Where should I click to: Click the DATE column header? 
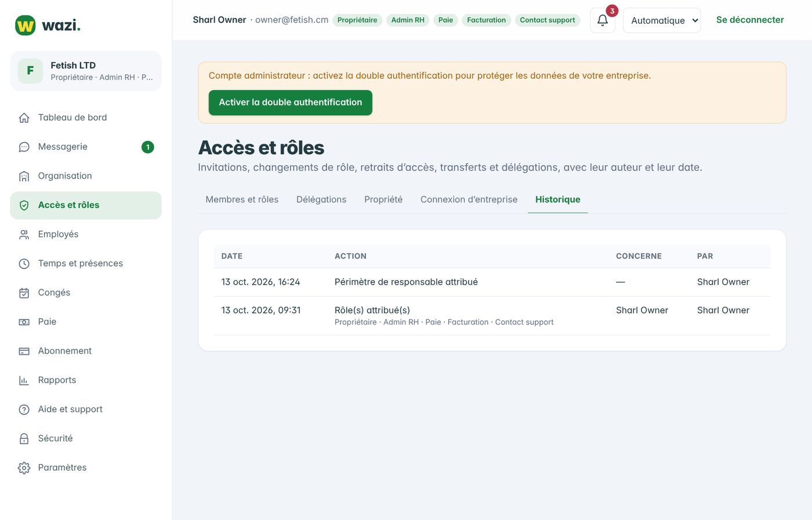[232, 256]
